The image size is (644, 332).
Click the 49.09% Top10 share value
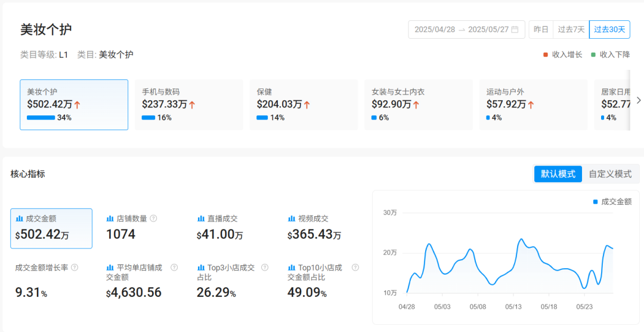tap(307, 293)
